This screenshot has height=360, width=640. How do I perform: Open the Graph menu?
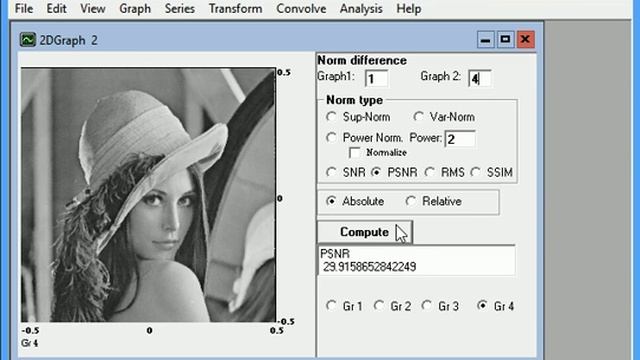point(135,9)
